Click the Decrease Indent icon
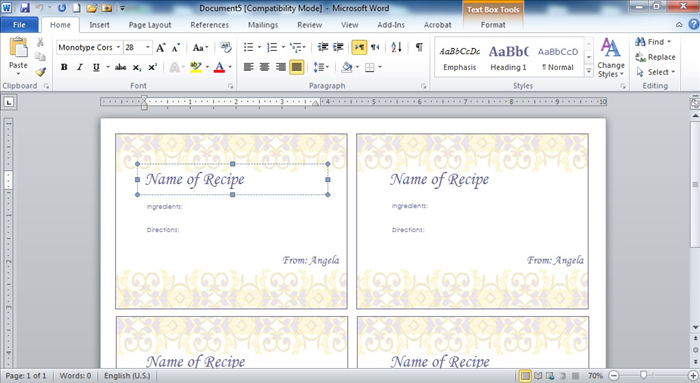The image size is (700, 383). (x=323, y=47)
